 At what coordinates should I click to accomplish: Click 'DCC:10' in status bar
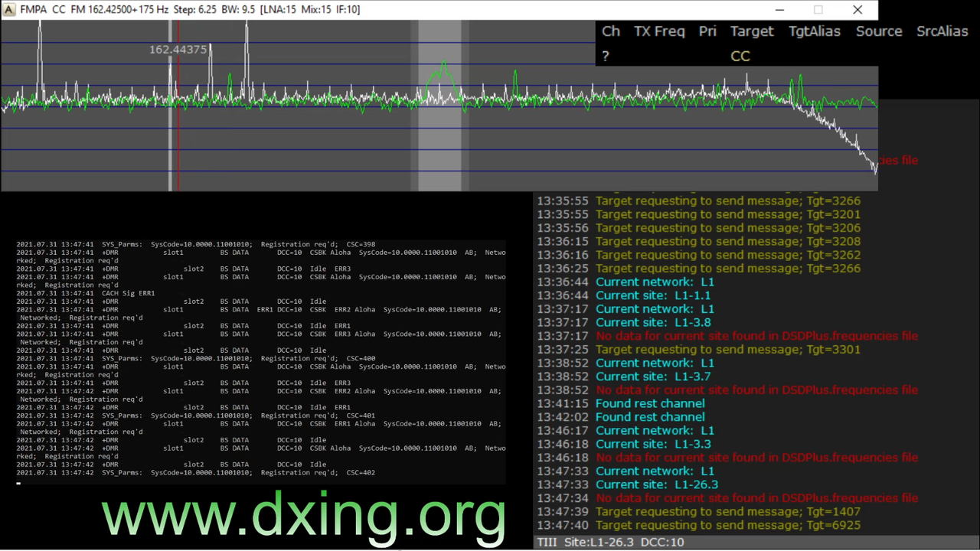point(663,543)
